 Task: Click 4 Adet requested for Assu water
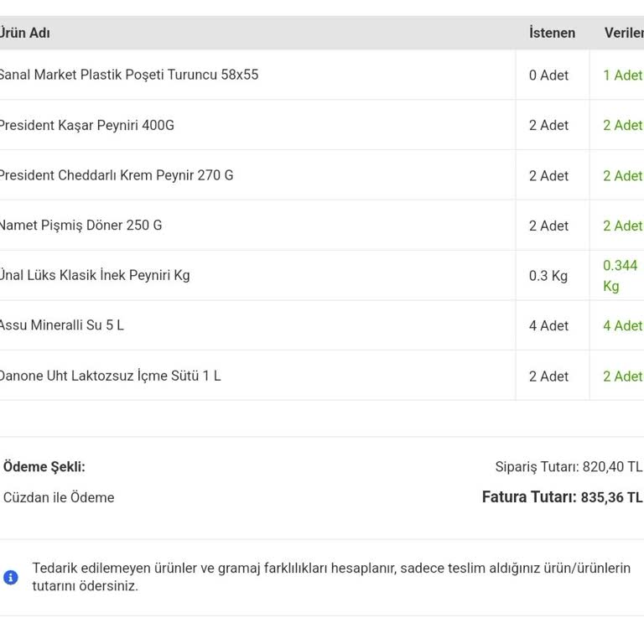point(548,325)
